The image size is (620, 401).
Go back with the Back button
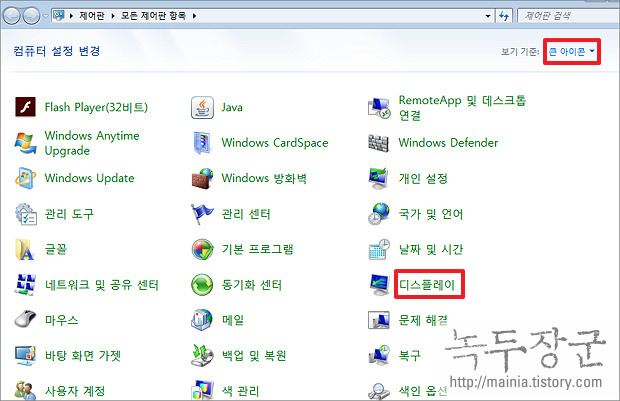pyautogui.click(x=11, y=16)
